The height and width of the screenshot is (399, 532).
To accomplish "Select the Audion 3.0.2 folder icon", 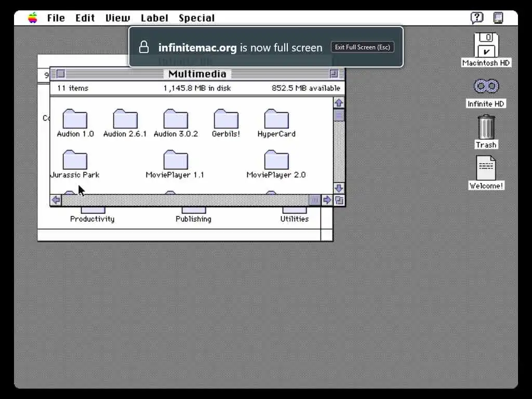I will pos(176,119).
